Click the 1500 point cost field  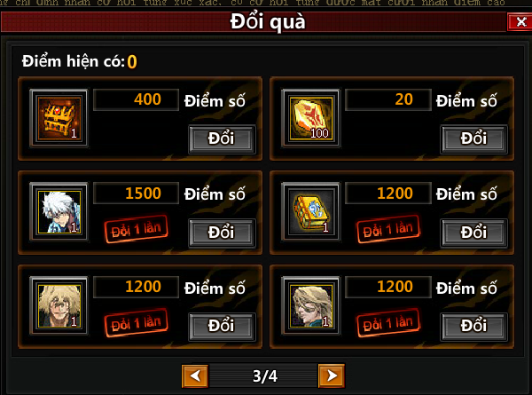tap(136, 194)
